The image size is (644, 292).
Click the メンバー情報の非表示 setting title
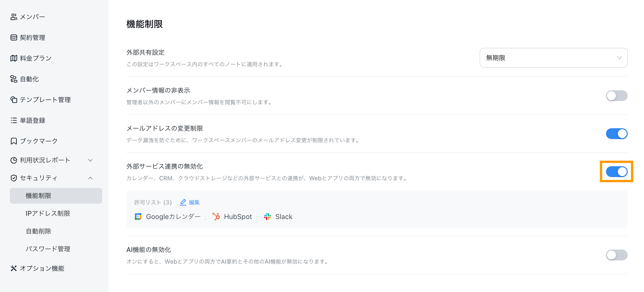(158, 90)
